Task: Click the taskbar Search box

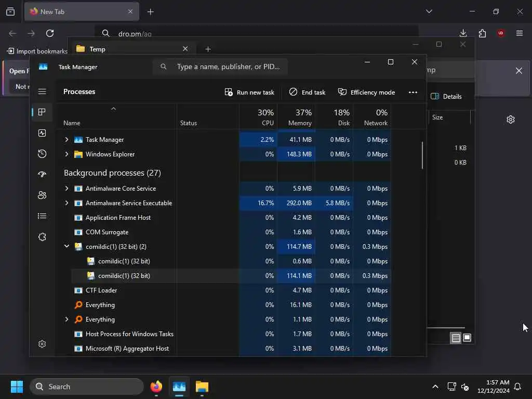Action: pyautogui.click(x=87, y=387)
